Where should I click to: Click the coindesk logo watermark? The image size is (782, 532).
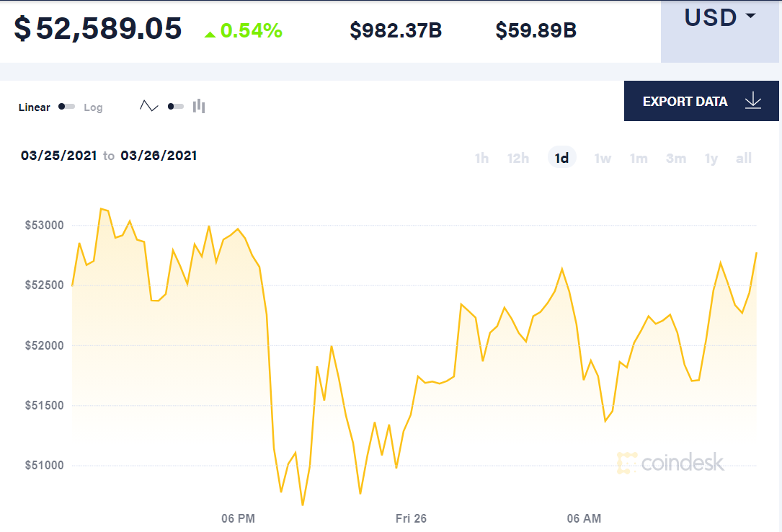point(670,464)
